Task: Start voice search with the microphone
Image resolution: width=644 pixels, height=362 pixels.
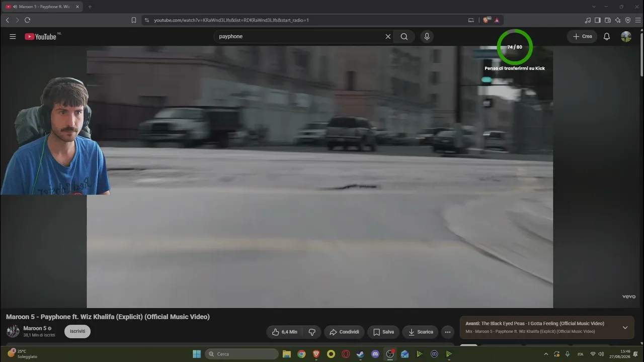Action: pos(427,36)
